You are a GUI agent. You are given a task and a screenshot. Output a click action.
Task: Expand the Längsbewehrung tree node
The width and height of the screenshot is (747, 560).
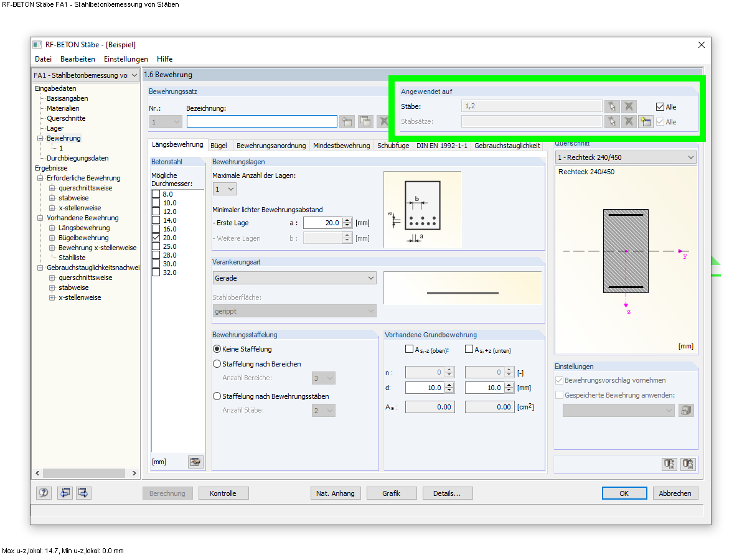tap(52, 228)
